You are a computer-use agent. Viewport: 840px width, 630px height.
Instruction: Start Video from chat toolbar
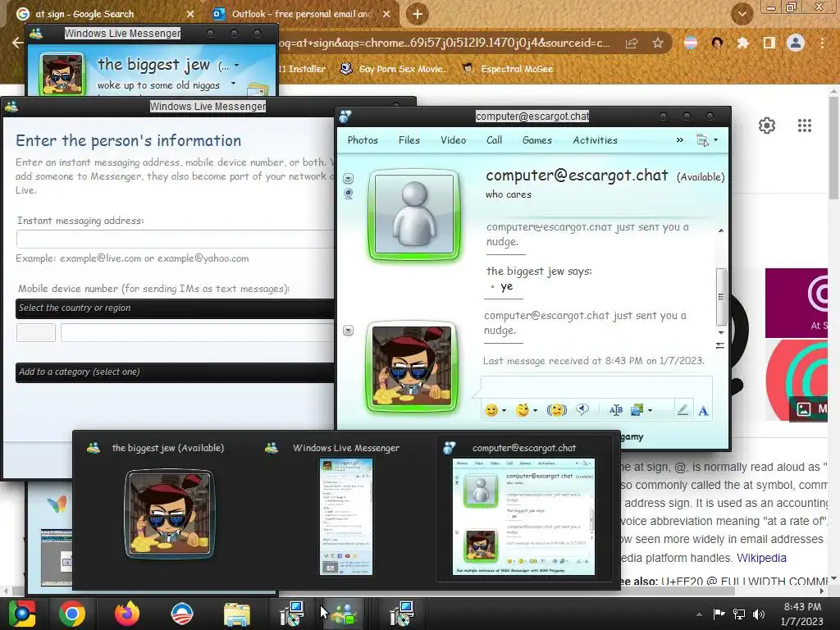[453, 140]
